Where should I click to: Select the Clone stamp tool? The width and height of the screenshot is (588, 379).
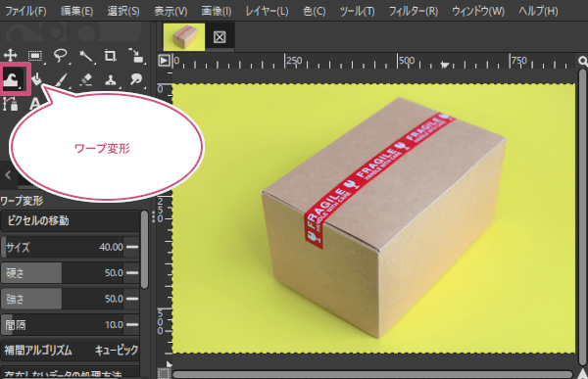click(111, 80)
